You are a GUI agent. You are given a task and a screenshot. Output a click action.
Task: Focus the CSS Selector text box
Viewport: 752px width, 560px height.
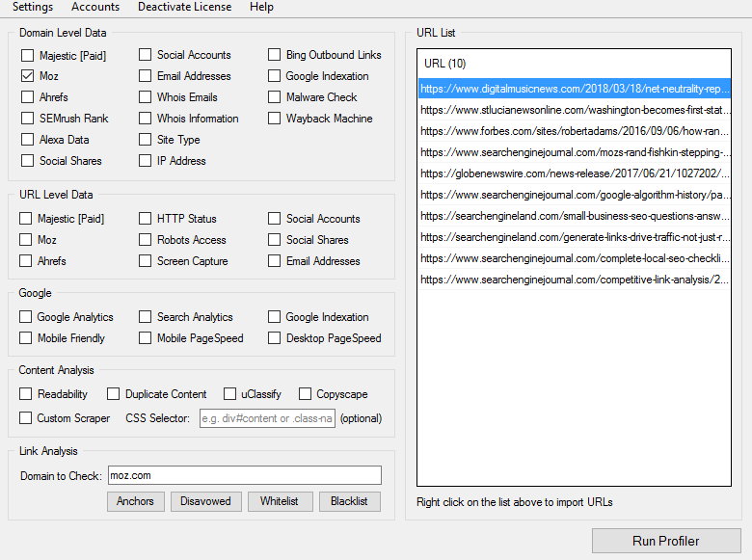click(267, 418)
